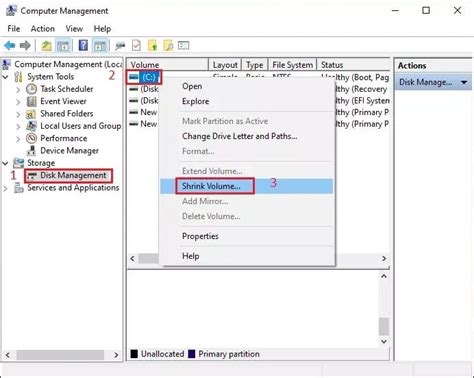Click the Shared Folders icon in tree
474x378 pixels.
[x=31, y=114]
